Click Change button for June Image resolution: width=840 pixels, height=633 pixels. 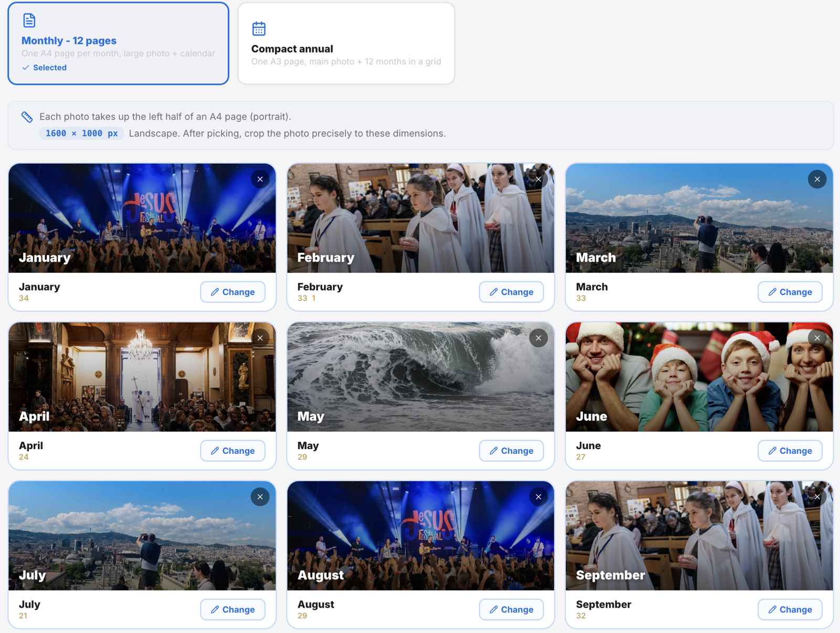pos(790,451)
